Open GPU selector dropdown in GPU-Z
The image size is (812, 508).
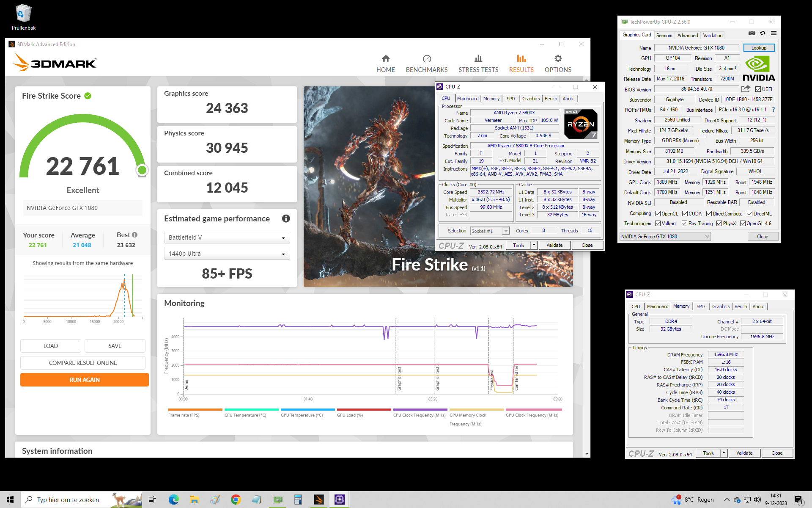click(665, 236)
